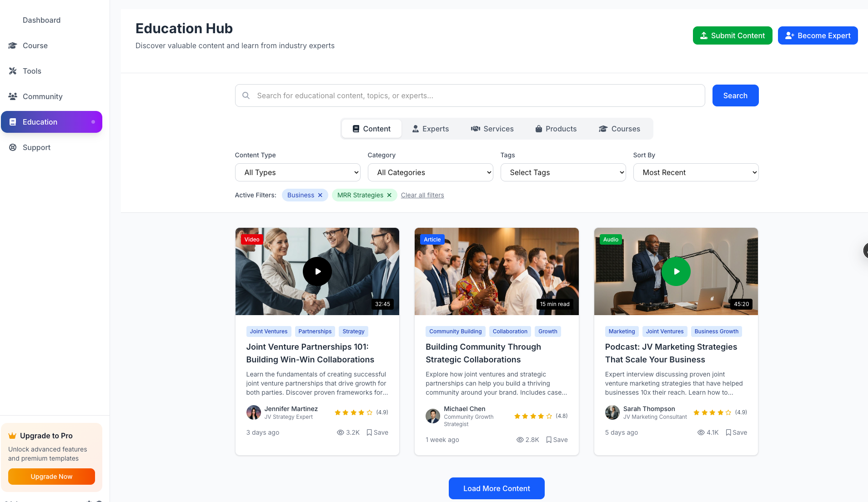The image size is (868, 502).
Task: Click the Tools icon in sidebar
Action: pos(12,71)
